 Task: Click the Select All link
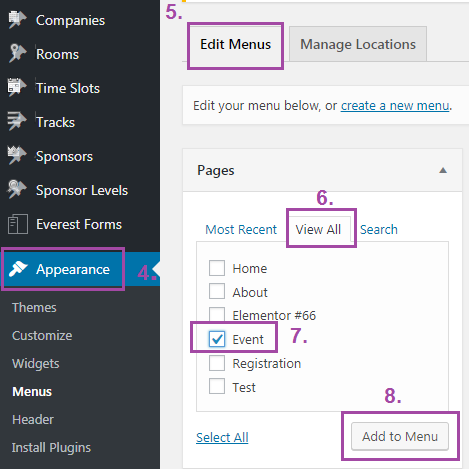coord(222,437)
